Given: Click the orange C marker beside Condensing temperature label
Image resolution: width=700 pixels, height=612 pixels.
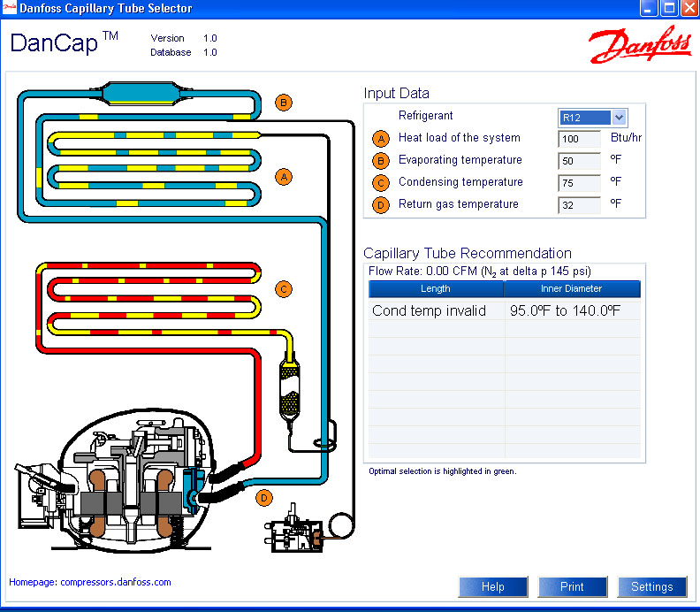Looking at the screenshot, I should click(381, 183).
